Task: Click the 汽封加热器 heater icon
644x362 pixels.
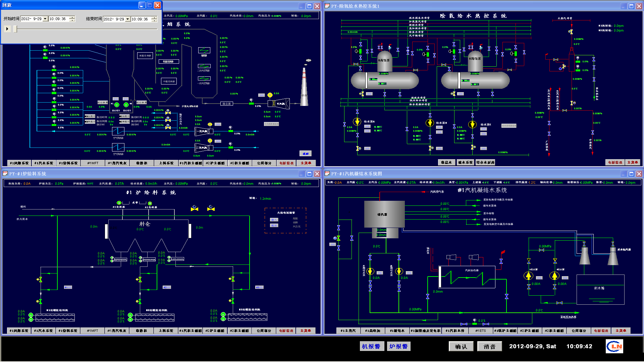Action: pyautogui.click(x=467, y=277)
